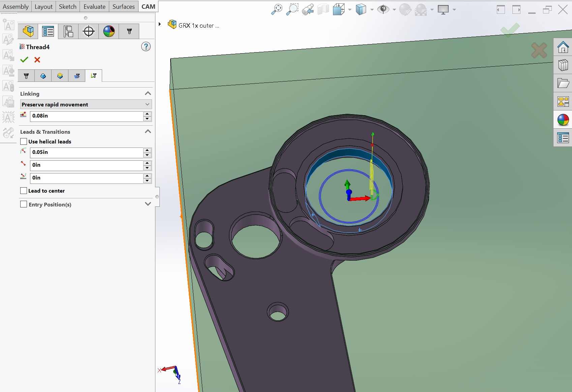Select the Section View tool

point(323,9)
